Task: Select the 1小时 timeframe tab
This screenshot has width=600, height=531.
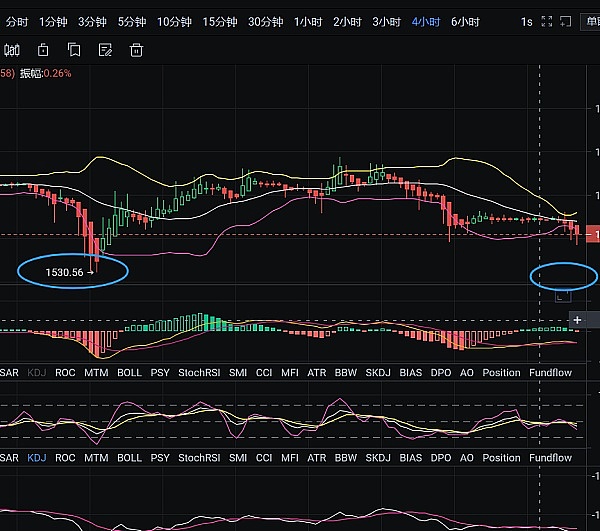Action: (307, 21)
